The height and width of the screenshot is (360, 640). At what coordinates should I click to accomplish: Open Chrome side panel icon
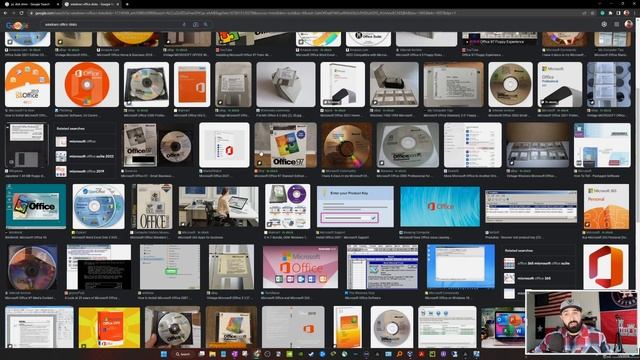click(x=618, y=13)
